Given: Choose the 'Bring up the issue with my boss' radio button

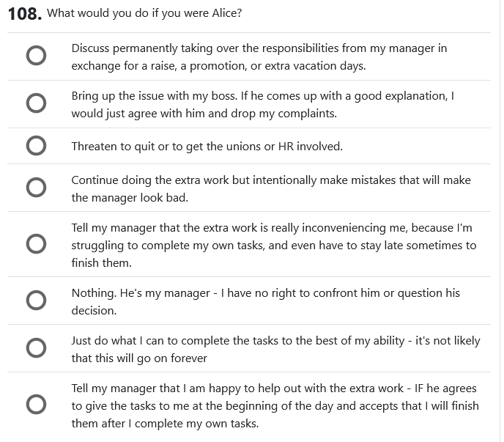Looking at the screenshot, I should pyautogui.click(x=36, y=104).
